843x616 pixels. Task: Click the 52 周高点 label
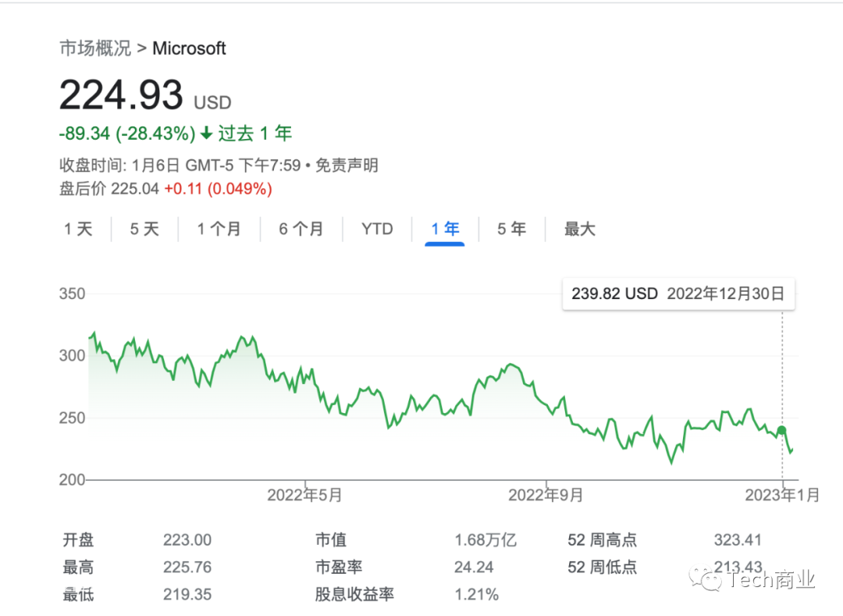(x=602, y=539)
